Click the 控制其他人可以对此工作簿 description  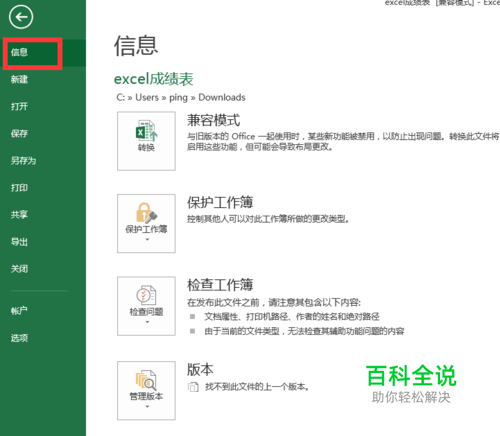point(268,219)
